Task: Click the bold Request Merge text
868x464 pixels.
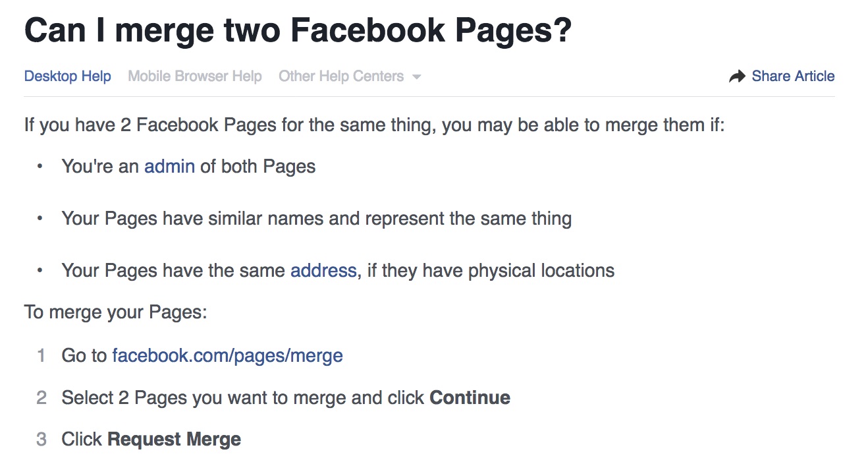Action: coord(174,440)
